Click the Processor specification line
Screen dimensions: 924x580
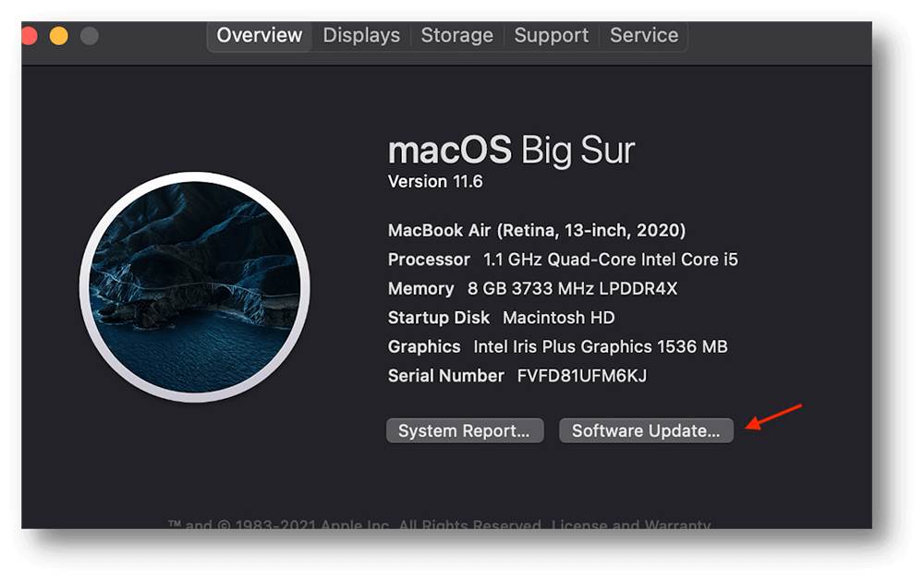pyautogui.click(x=562, y=260)
